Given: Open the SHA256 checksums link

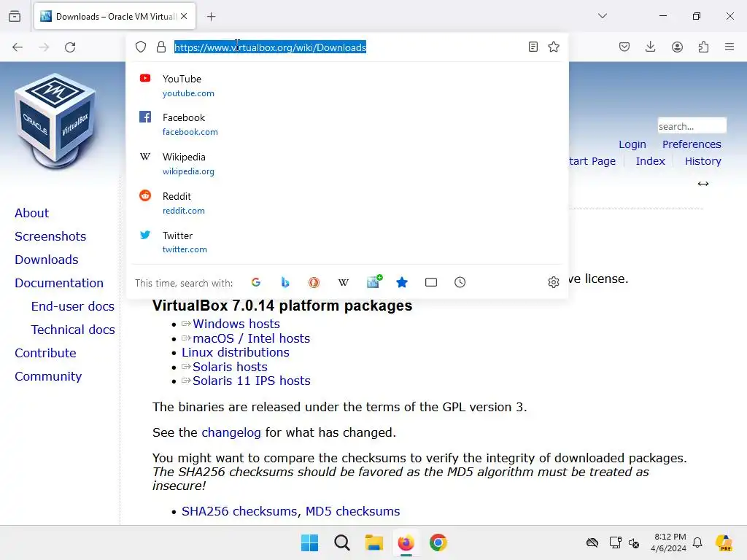Looking at the screenshot, I should (239, 511).
